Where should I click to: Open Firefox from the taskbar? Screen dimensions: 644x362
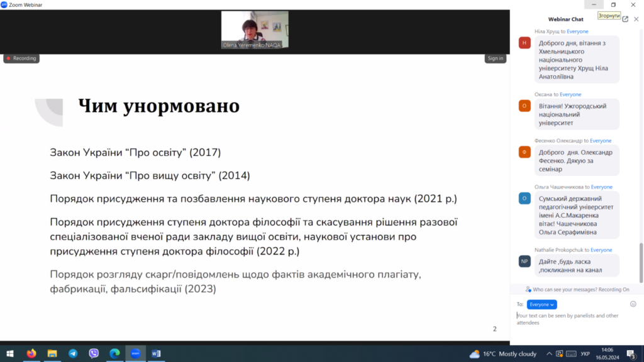(x=31, y=354)
